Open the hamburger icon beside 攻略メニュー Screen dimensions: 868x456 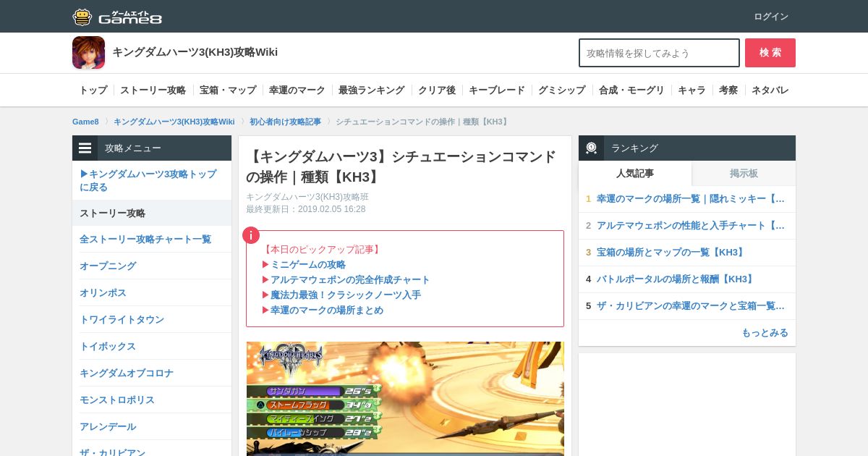point(85,148)
